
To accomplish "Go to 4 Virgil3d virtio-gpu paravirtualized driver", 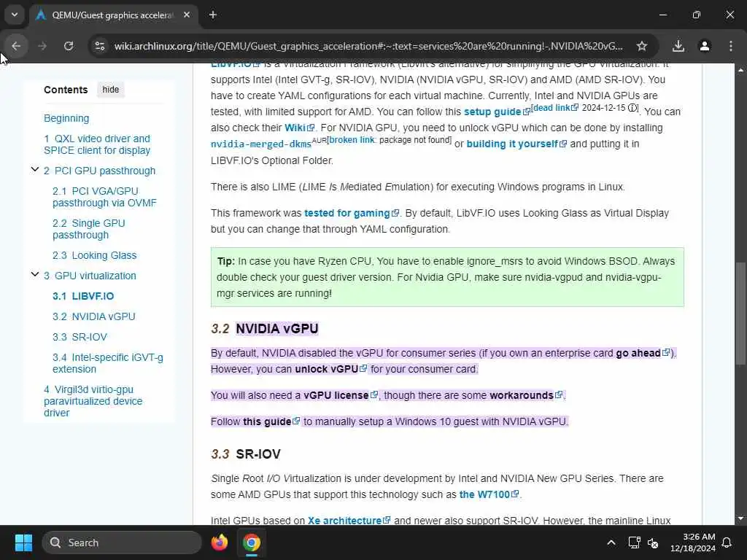I will click(93, 401).
